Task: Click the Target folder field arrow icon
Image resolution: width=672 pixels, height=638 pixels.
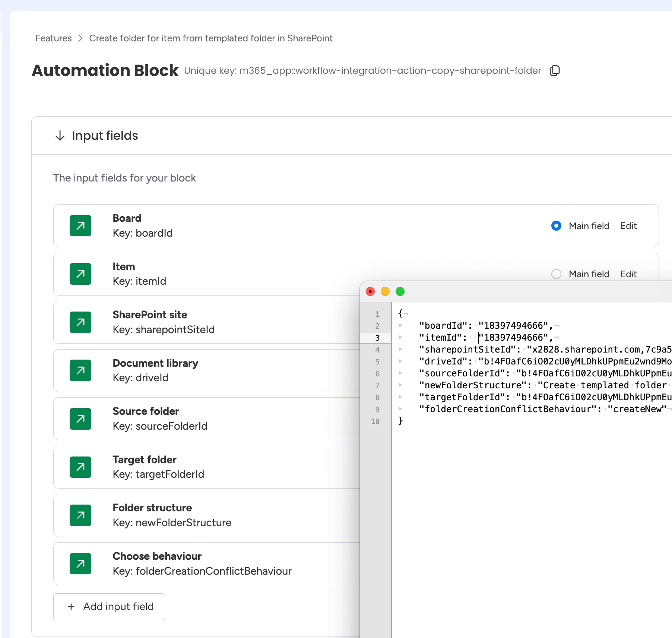Action: click(x=80, y=467)
